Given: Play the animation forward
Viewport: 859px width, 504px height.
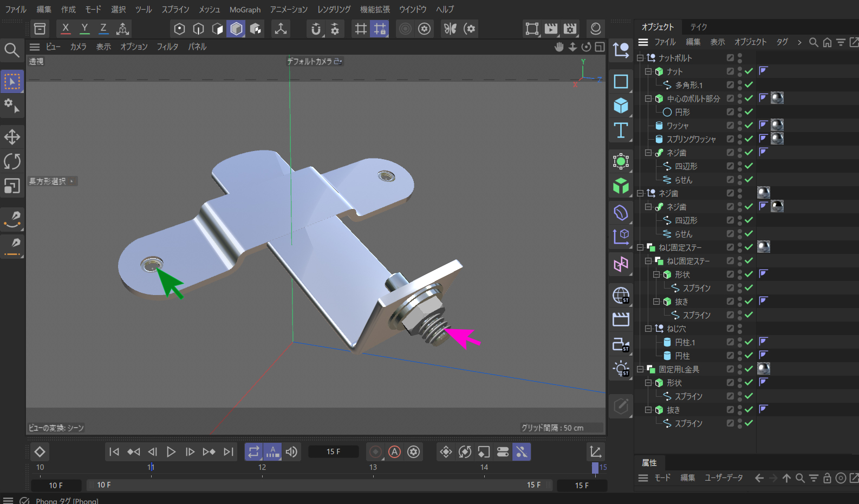Looking at the screenshot, I should point(171,451).
